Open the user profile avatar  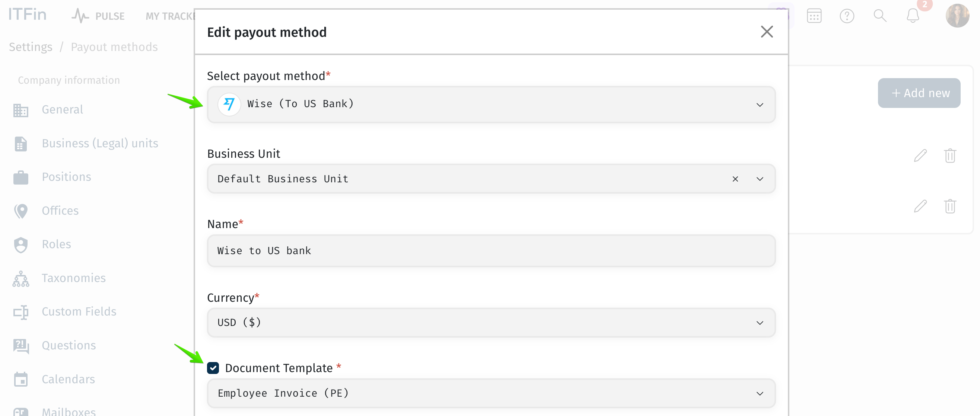[x=957, y=16]
